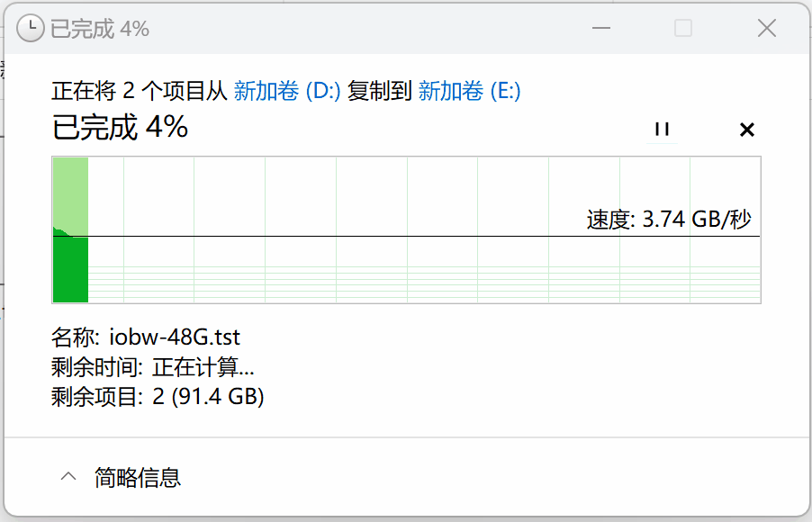This screenshot has height=522, width=812.
Task: Click the 剩余时间 正在计算 text
Action: (x=153, y=367)
